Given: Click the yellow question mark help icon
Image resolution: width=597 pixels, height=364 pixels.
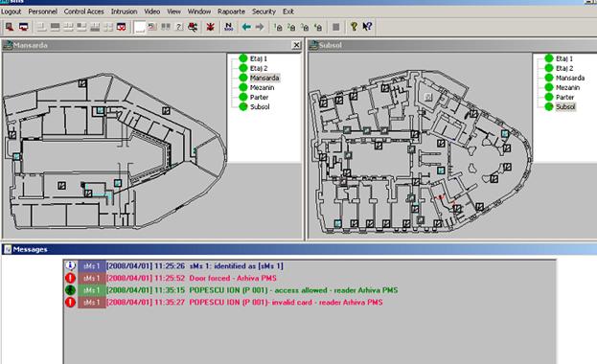Looking at the screenshot, I should (354, 27).
